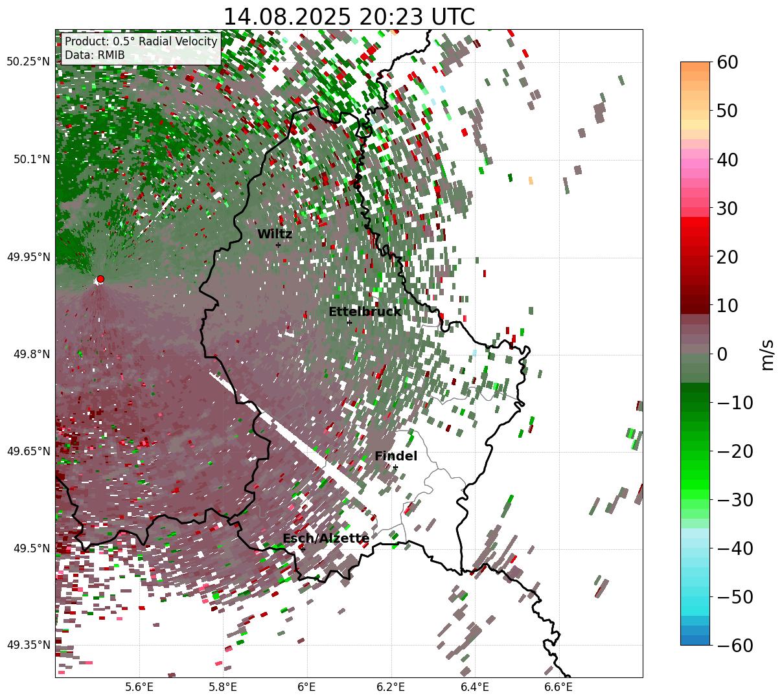Image resolution: width=782 pixels, height=700 pixels.
Task: Click the colorbar 40 tick label
Action: click(x=726, y=159)
